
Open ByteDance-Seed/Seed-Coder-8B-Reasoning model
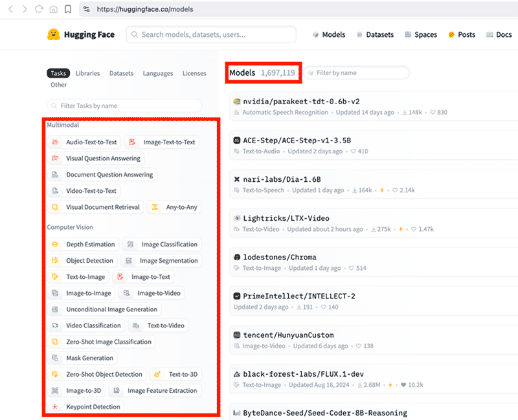point(325,413)
